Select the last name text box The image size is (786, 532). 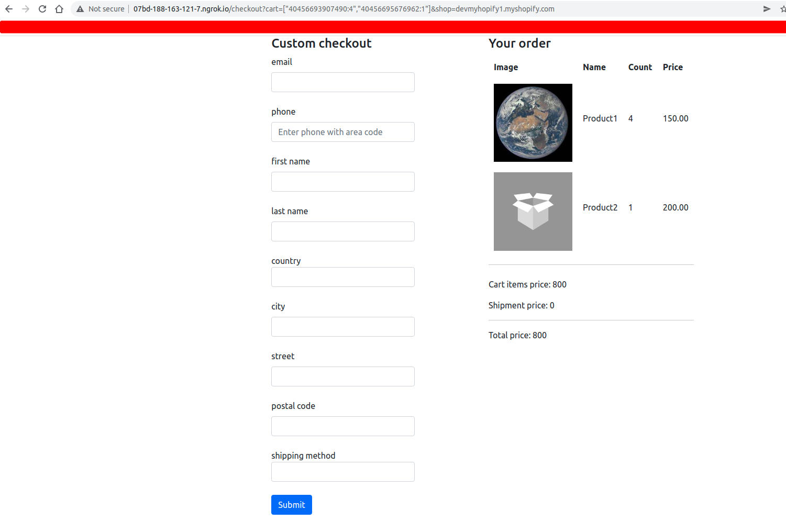click(343, 231)
